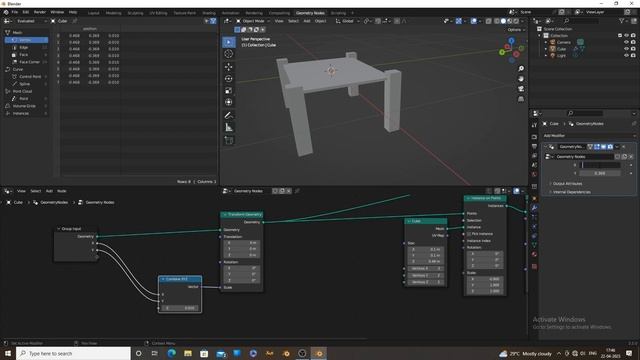This screenshot has height=360, width=640.
Task: Click the navigation gizmo blue Z axis
Action: [512, 41]
